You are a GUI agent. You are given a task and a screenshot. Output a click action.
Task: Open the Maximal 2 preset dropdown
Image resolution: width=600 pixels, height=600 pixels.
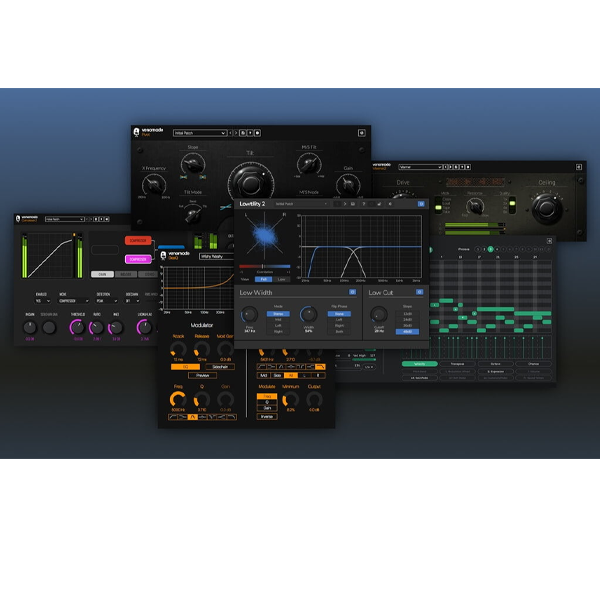(x=420, y=167)
